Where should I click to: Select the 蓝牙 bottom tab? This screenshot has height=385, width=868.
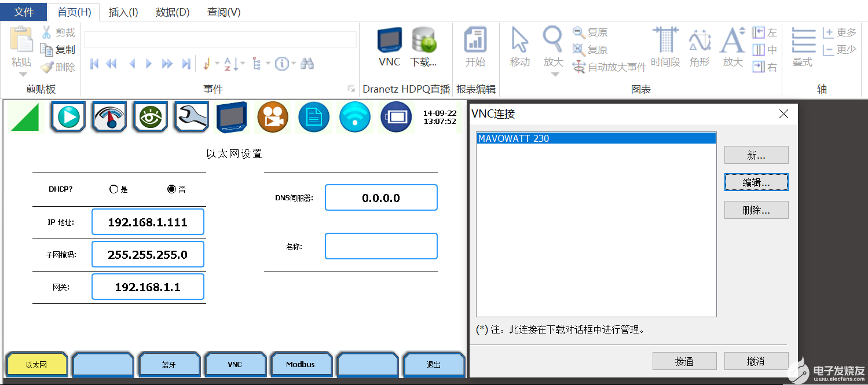click(x=169, y=365)
